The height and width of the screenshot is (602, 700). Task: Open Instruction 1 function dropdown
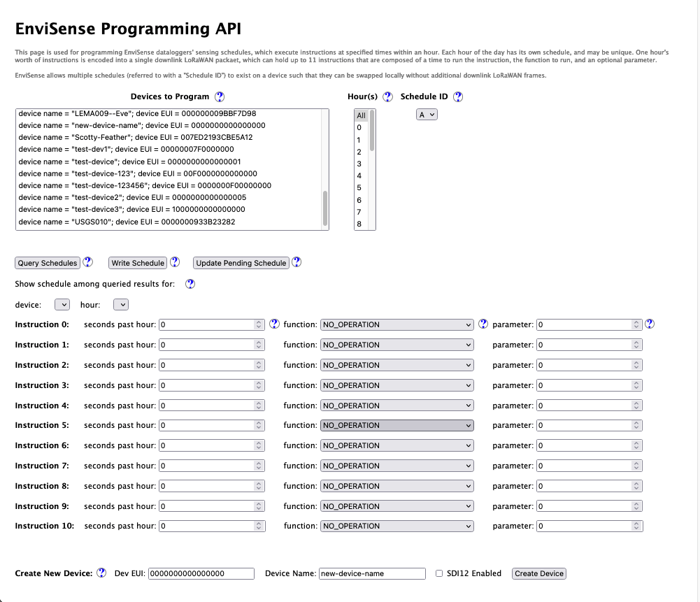coord(397,345)
